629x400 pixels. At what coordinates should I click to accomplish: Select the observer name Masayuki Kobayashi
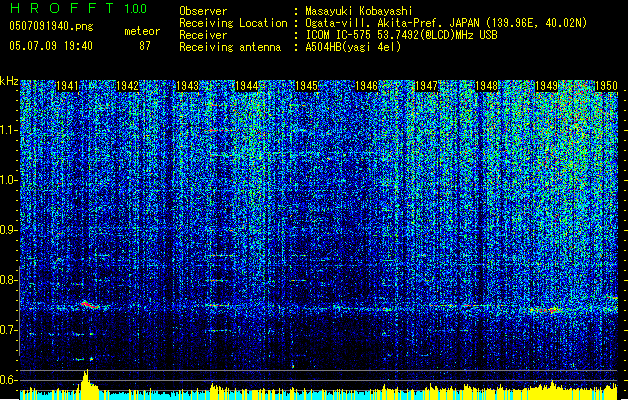(x=359, y=11)
